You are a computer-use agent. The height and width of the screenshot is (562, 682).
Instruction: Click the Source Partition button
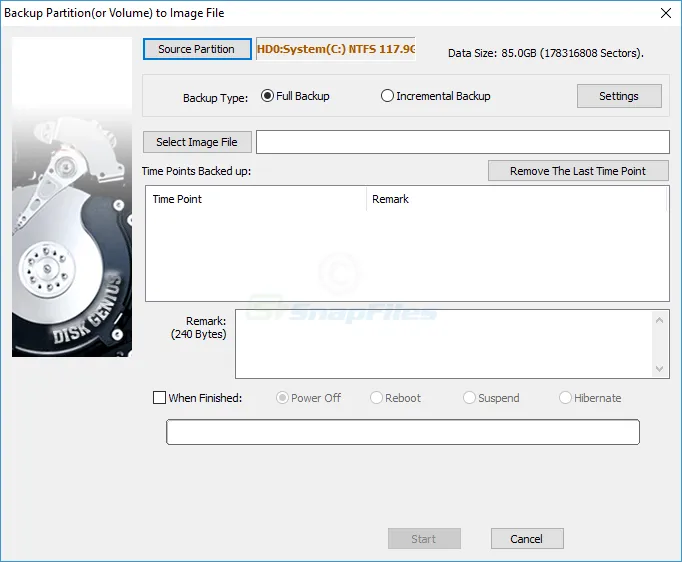click(197, 49)
